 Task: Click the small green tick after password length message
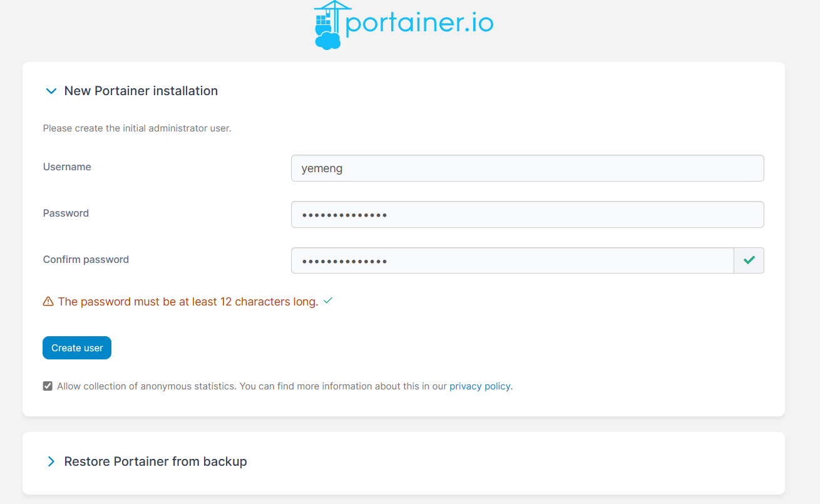pyautogui.click(x=328, y=301)
